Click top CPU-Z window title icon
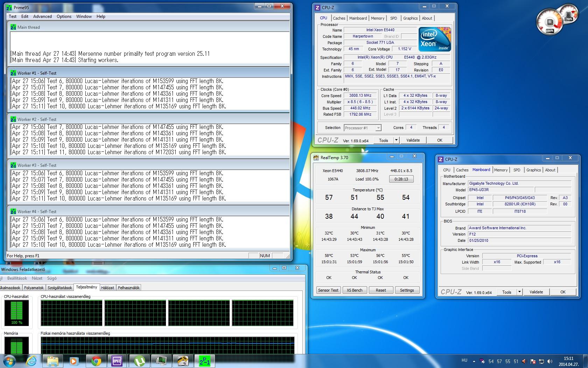 tap(317, 7)
